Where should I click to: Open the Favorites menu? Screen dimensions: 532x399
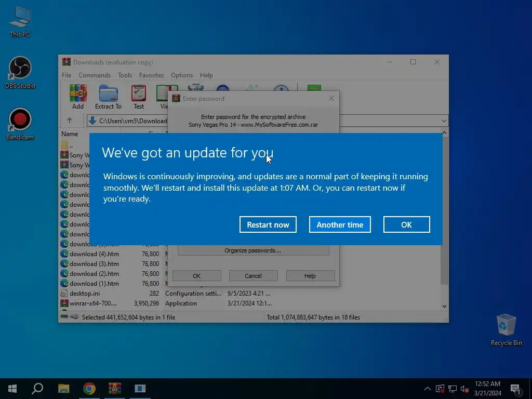151,75
